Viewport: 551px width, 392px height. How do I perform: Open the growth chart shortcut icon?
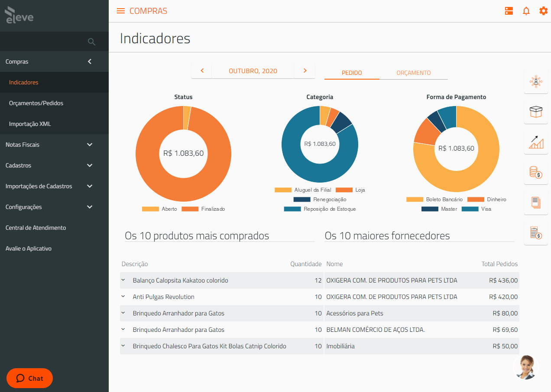(536, 142)
